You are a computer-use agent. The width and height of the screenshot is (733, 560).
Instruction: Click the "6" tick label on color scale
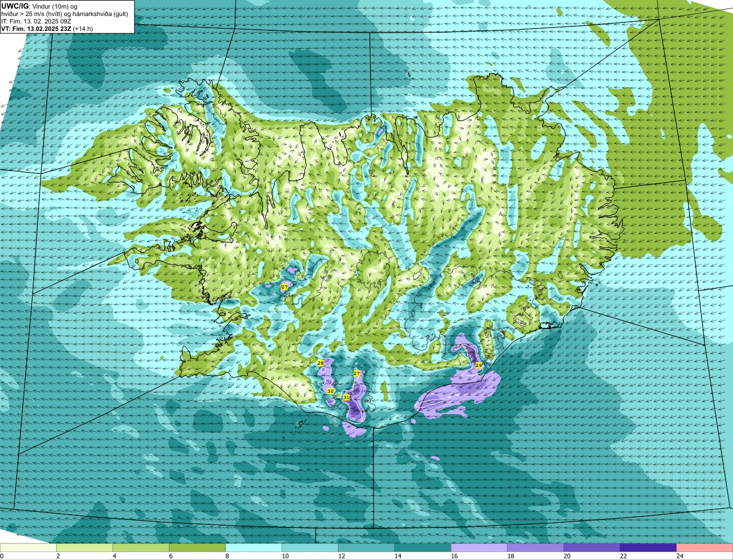(170, 556)
